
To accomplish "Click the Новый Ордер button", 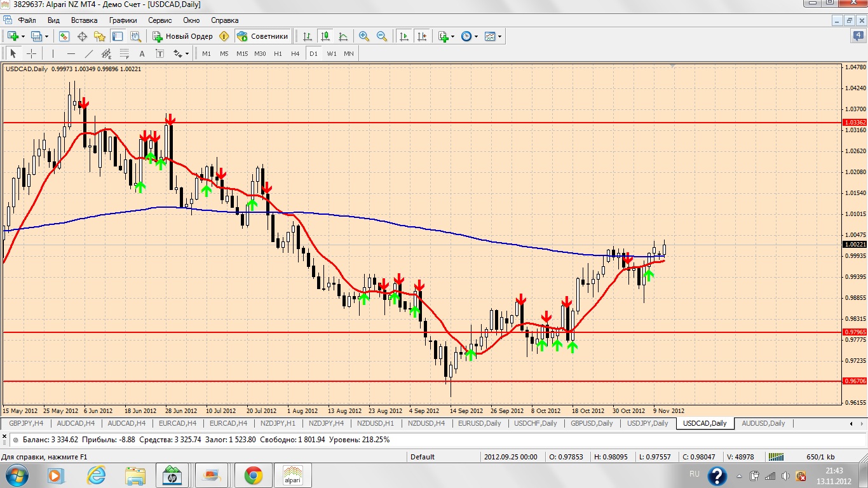I will point(182,36).
